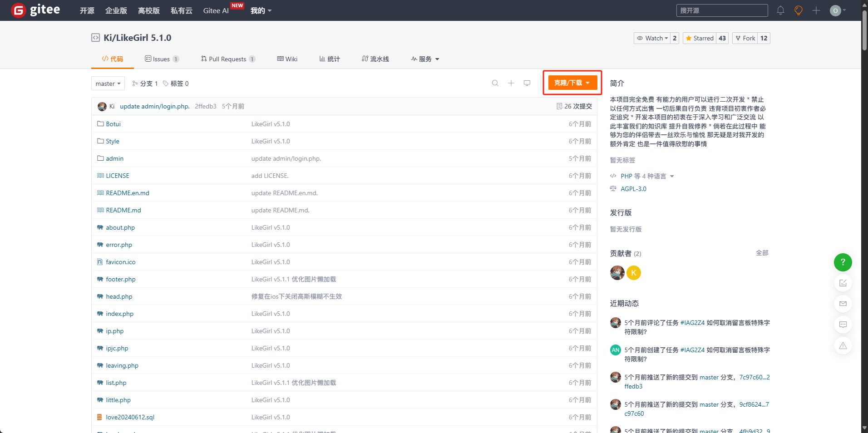Click the 标签 0 link
Viewport: 868px width, 433px height.
pos(176,84)
